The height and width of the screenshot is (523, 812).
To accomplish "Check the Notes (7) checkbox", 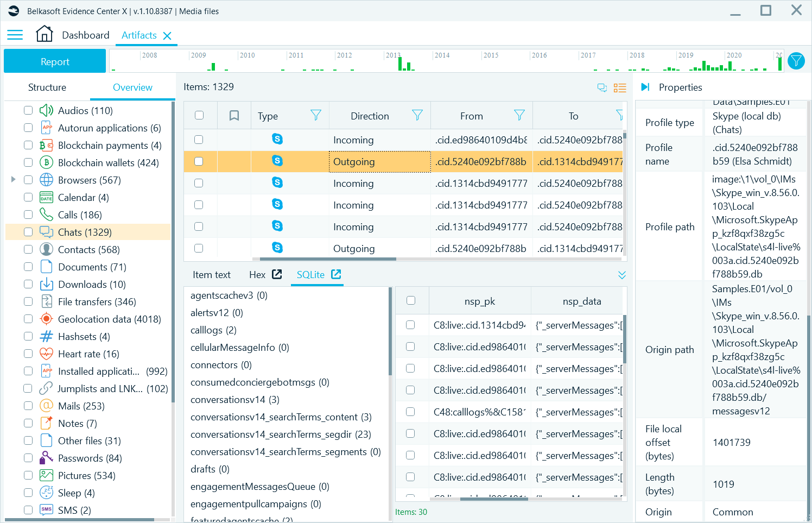I will (x=28, y=423).
